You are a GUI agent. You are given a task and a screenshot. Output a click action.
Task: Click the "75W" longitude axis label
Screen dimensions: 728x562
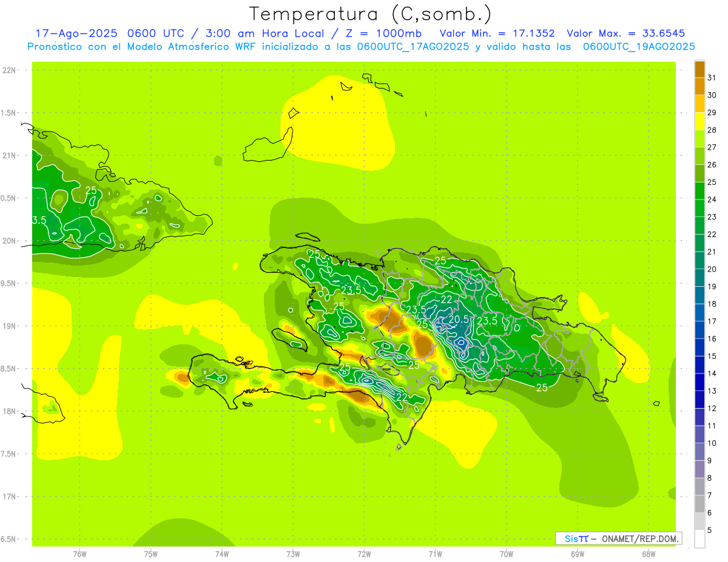tap(150, 554)
